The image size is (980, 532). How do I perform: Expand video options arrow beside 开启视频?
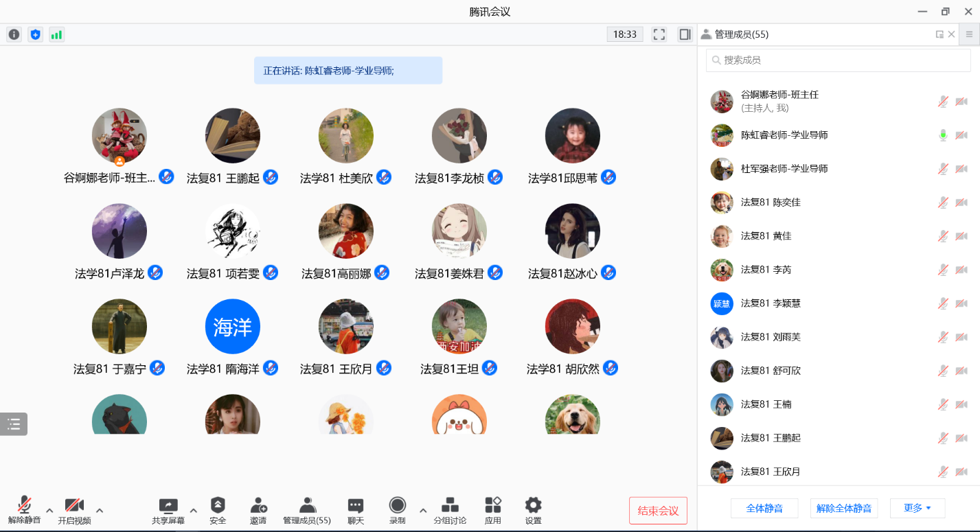tap(100, 510)
